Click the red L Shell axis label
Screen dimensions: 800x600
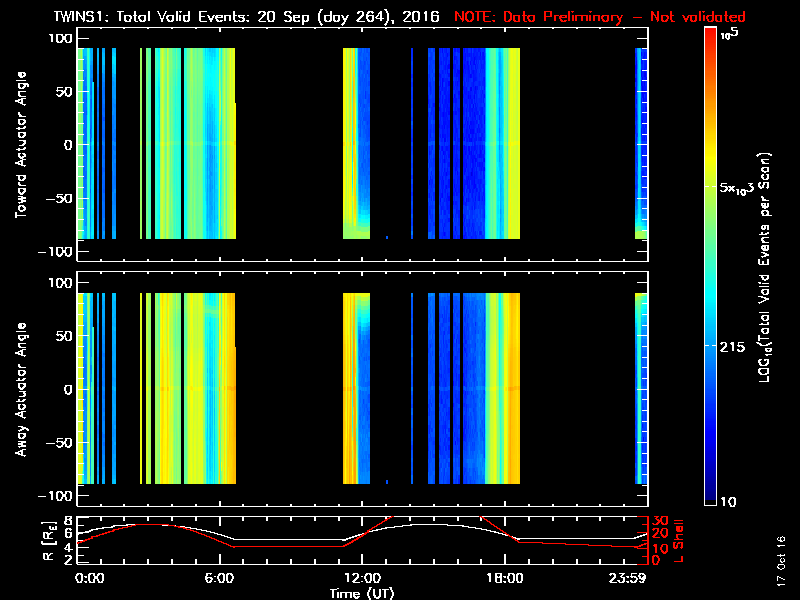click(678, 540)
